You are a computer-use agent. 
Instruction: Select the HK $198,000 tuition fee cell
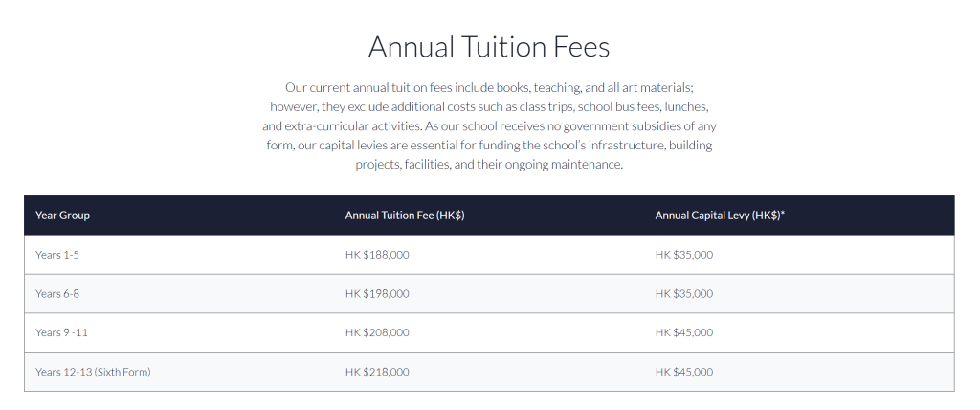[x=377, y=294]
